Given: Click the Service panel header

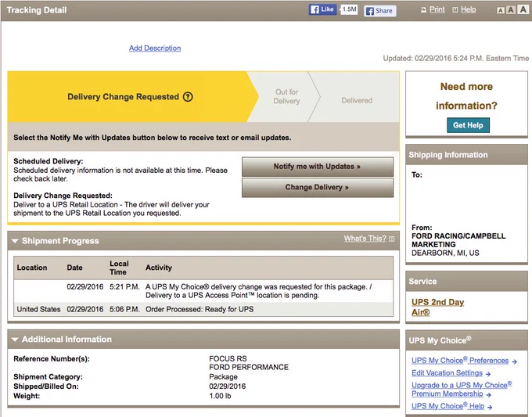Looking at the screenshot, I should pyautogui.click(x=466, y=282).
